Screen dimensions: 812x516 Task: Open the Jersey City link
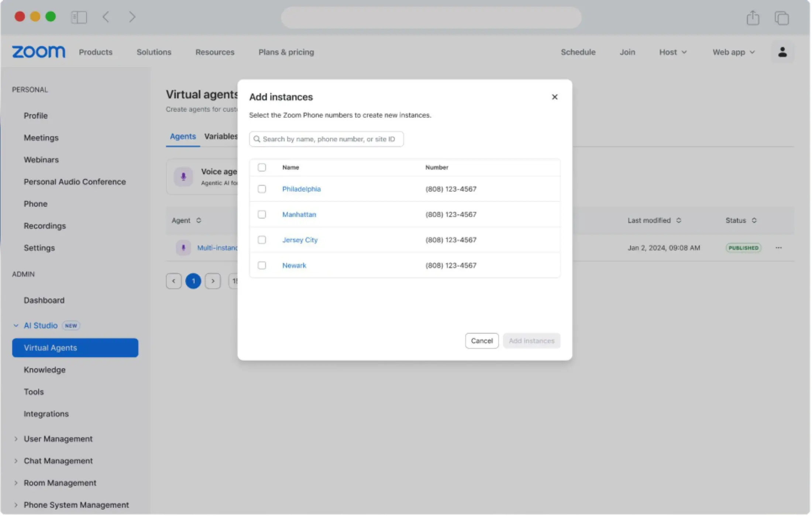[x=300, y=240]
